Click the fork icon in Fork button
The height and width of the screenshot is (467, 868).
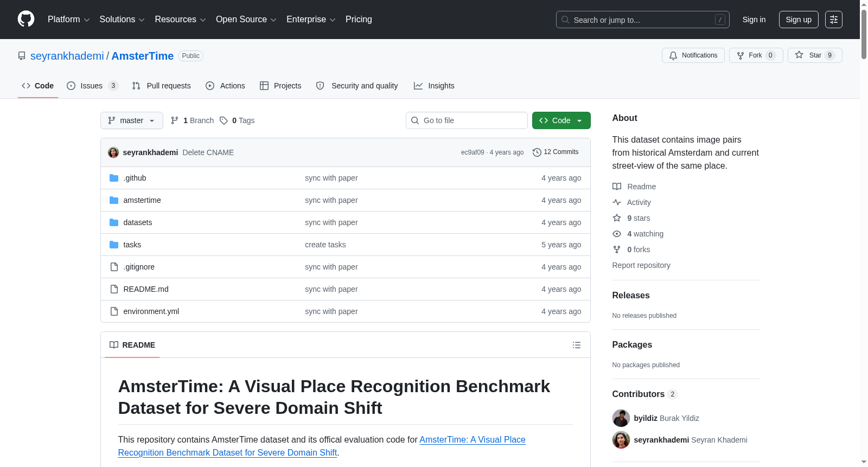coord(741,55)
